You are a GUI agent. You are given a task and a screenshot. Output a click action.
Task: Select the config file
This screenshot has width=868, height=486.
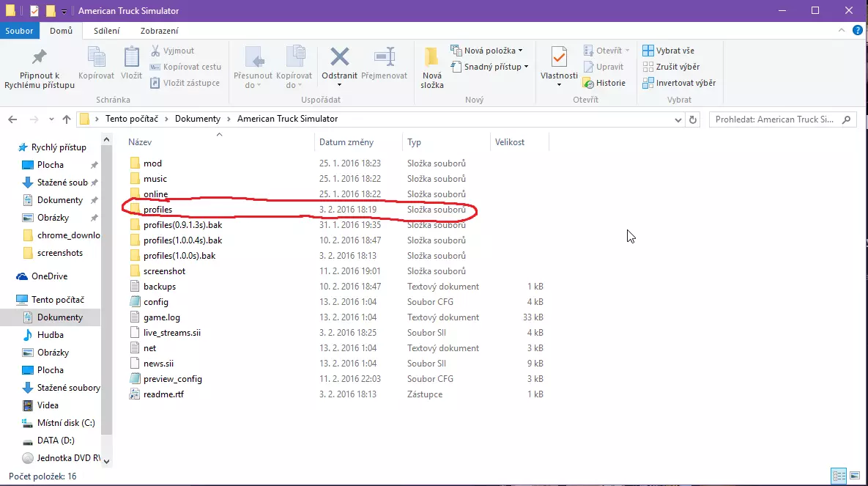pos(155,302)
